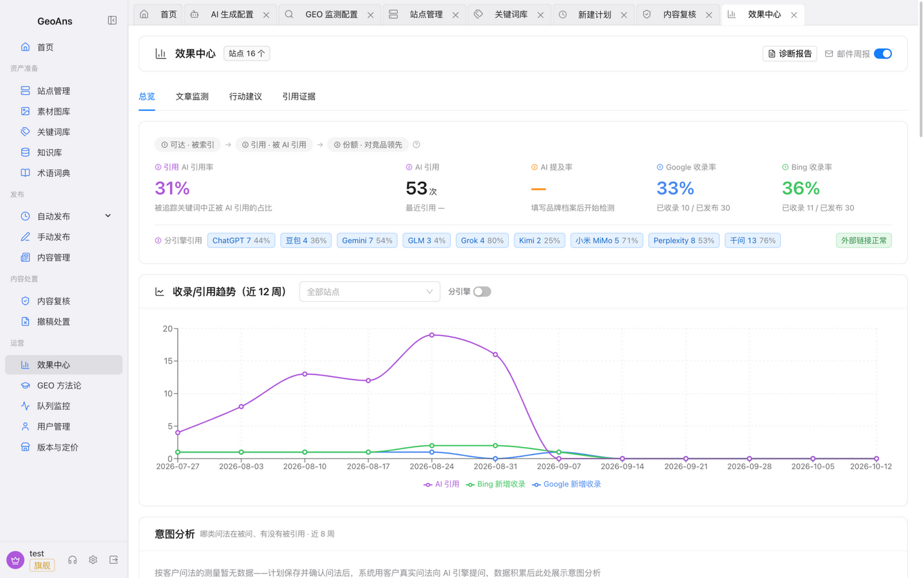Viewport: 924px width, 578px height.
Task: Close the AI 生成配置 tab
Action: point(266,15)
